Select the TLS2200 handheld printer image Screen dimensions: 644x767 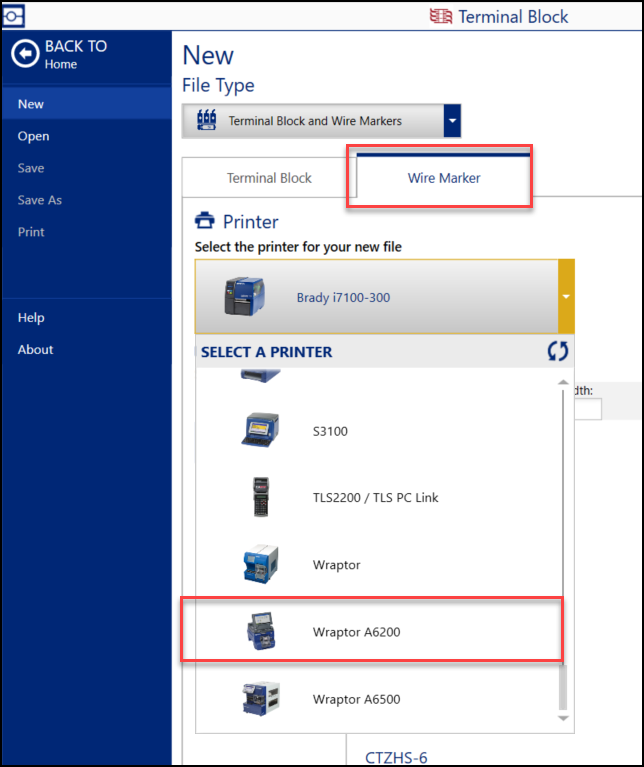coord(261,497)
